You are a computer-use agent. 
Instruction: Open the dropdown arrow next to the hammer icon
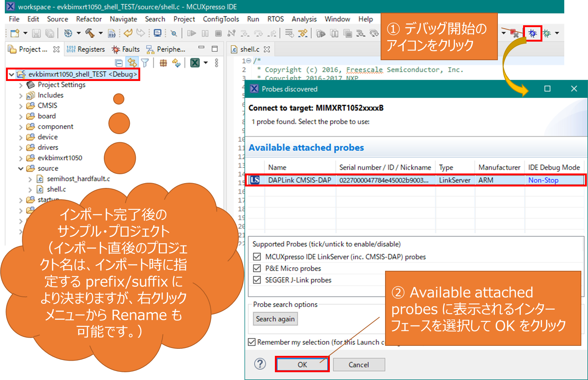point(101,33)
